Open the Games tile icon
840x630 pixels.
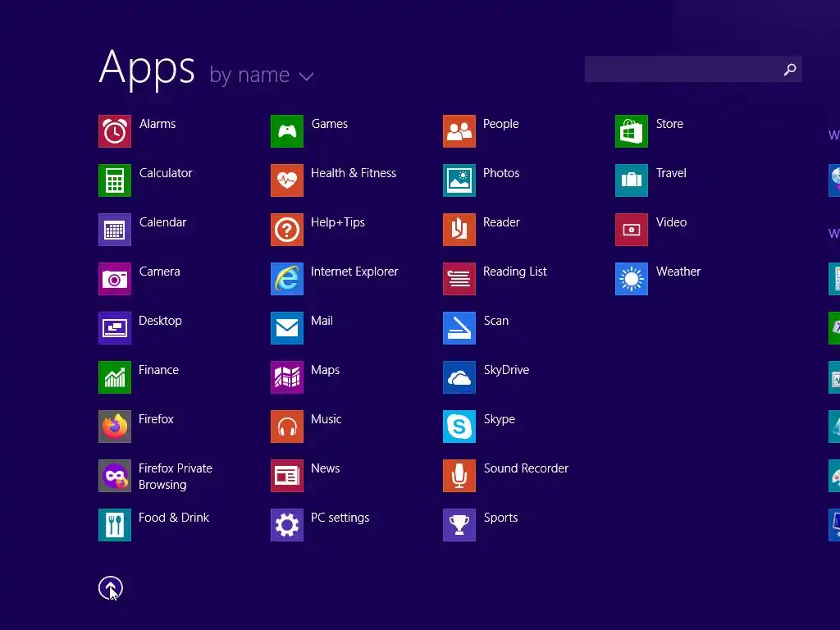click(x=287, y=131)
